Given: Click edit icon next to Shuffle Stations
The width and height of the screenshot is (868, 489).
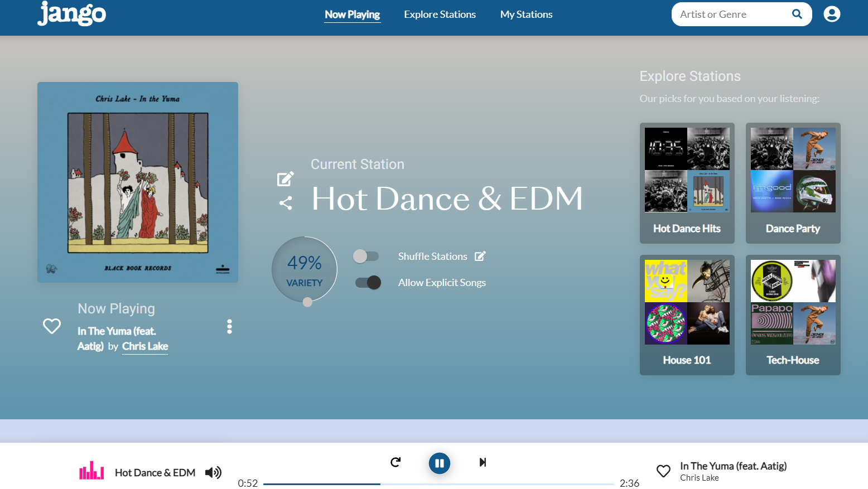Looking at the screenshot, I should tap(480, 256).
